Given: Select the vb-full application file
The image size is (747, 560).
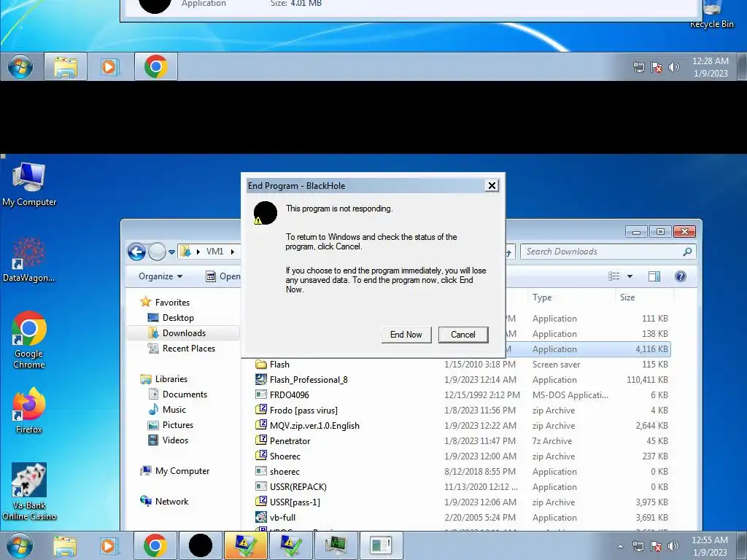Looking at the screenshot, I should [462, 517].
